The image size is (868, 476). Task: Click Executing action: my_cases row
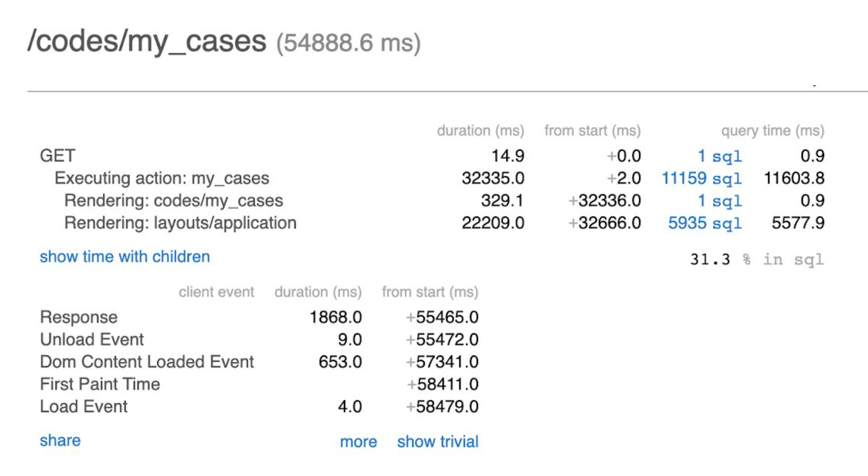[x=162, y=178]
